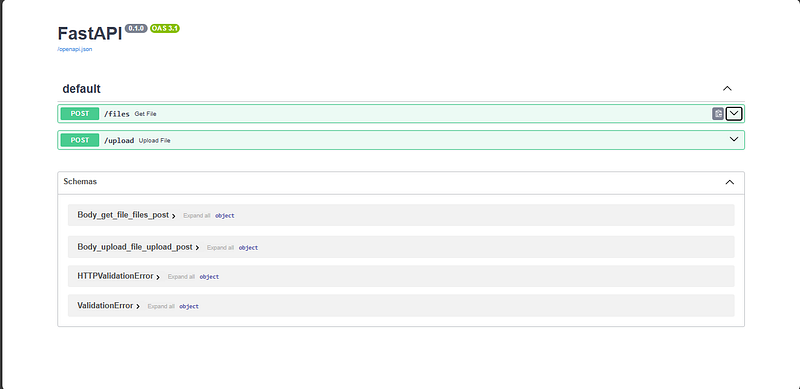Click the POST badge for /files
The image size is (800, 389).
80,114
